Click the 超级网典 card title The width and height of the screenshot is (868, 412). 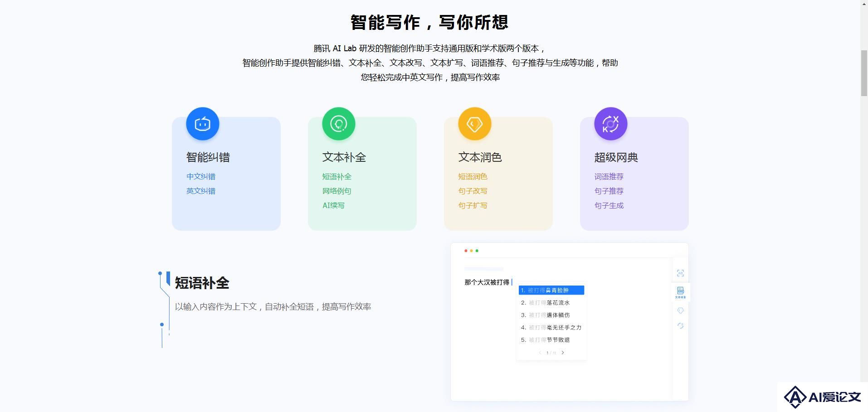(616, 157)
